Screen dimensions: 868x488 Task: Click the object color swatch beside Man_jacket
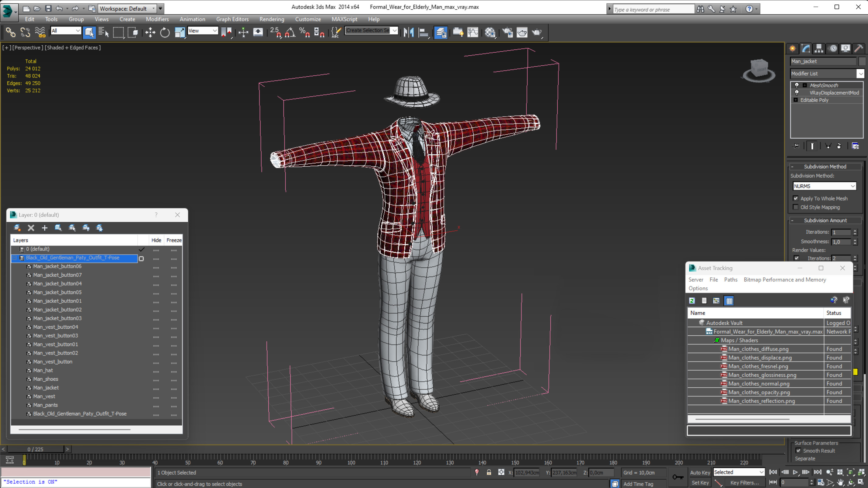pos(862,61)
